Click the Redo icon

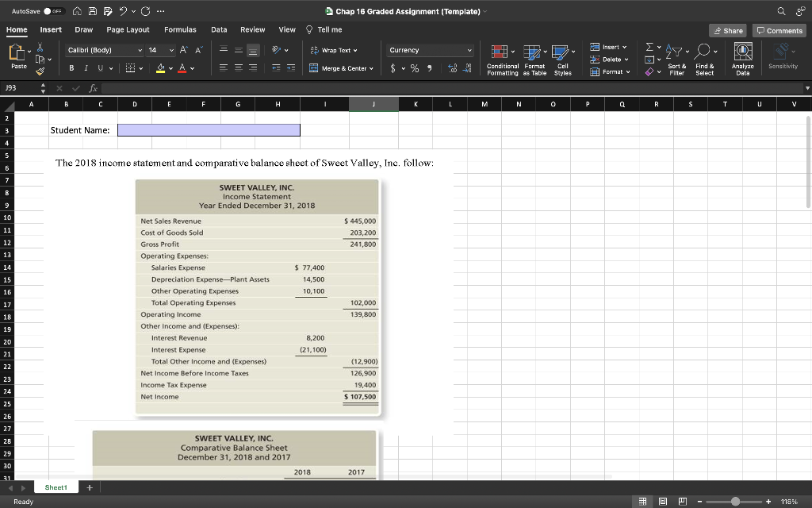(146, 11)
